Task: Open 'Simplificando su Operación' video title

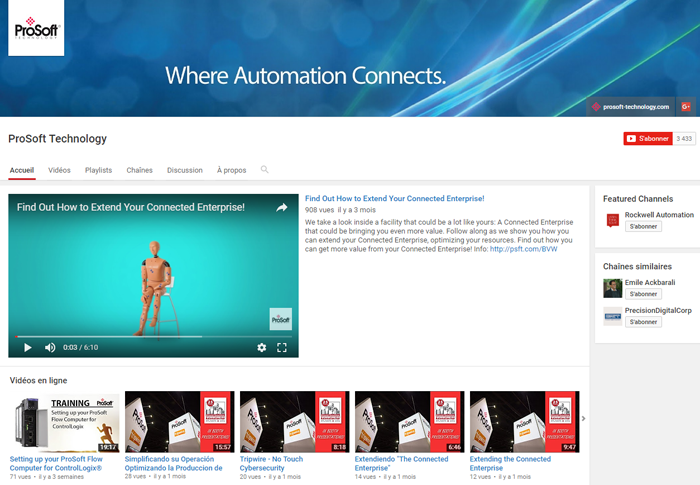Action: click(x=174, y=464)
